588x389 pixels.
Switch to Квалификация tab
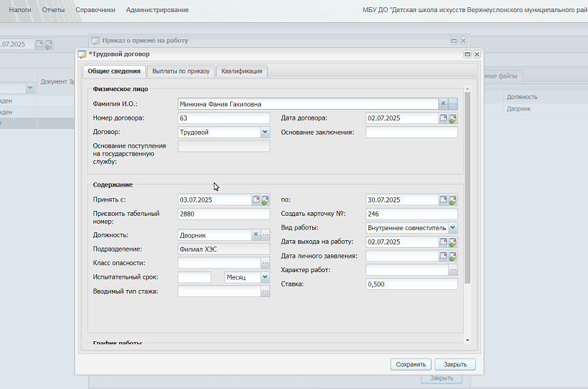coord(242,71)
